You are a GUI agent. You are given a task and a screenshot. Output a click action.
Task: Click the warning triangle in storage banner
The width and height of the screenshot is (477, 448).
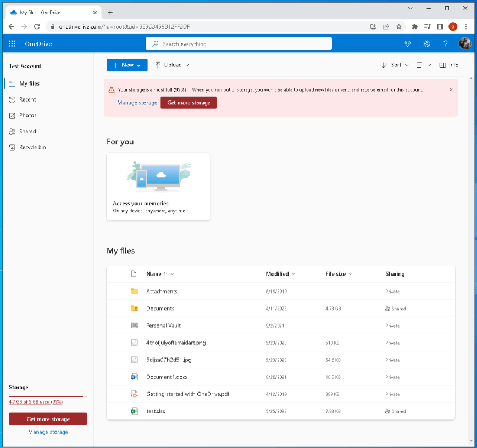[112, 89]
